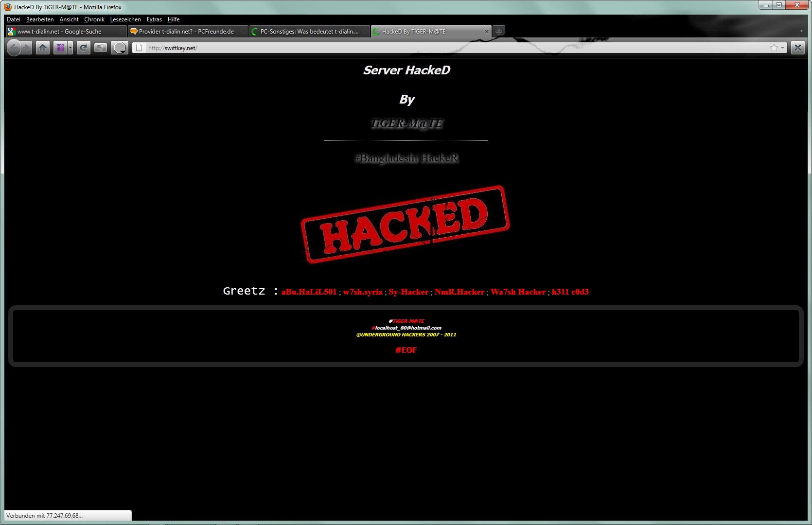Open the Lesezeichen menu

125,19
